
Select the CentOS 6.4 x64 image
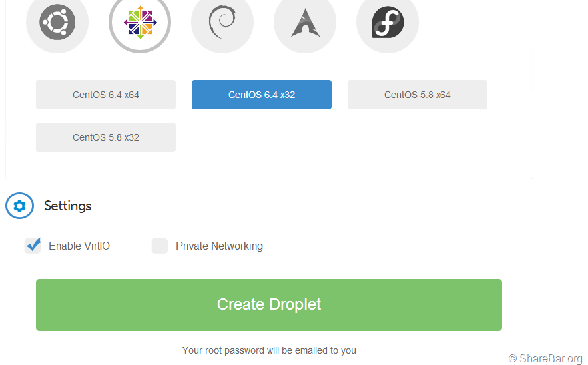106,95
